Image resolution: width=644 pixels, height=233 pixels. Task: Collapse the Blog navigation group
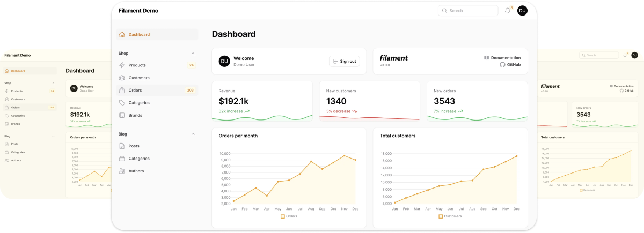(193, 134)
